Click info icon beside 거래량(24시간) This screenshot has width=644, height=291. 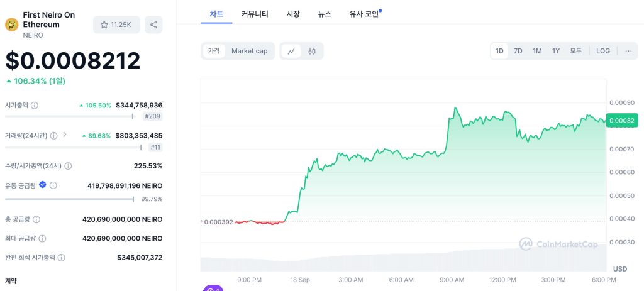pos(53,135)
